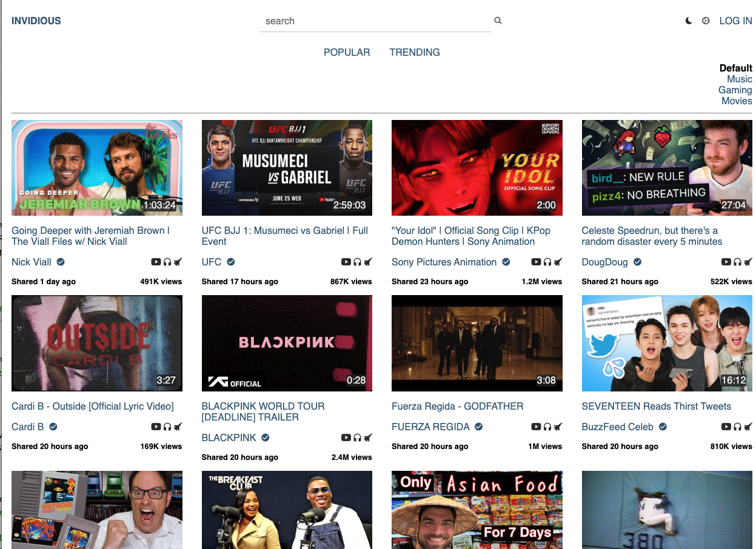Open preferences gear icon
Image resolution: width=756 pixels, height=549 pixels.
point(706,21)
